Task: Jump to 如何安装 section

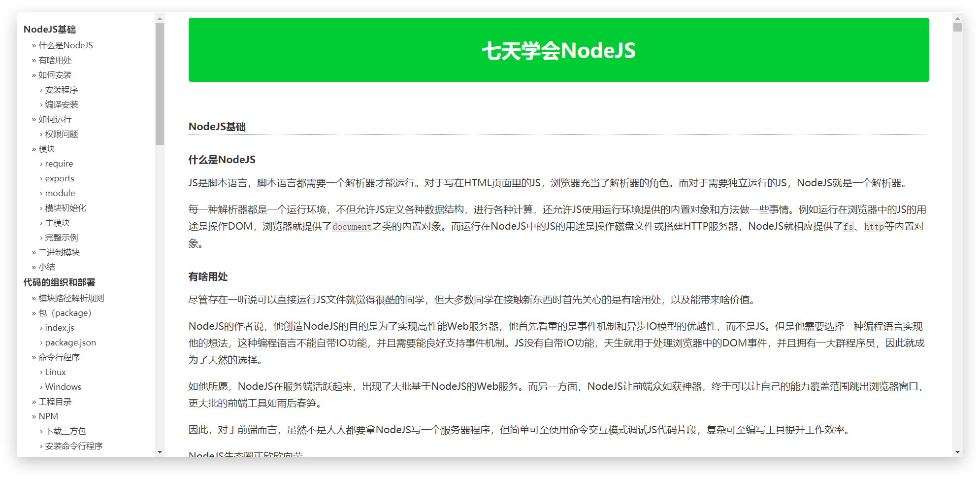Action: pos(55,75)
